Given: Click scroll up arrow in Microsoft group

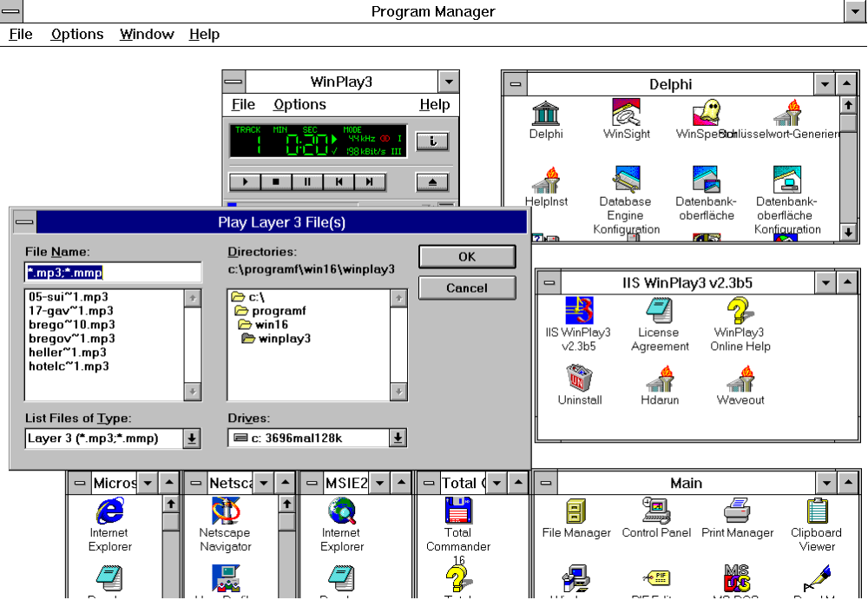Looking at the screenshot, I should pyautogui.click(x=170, y=504).
